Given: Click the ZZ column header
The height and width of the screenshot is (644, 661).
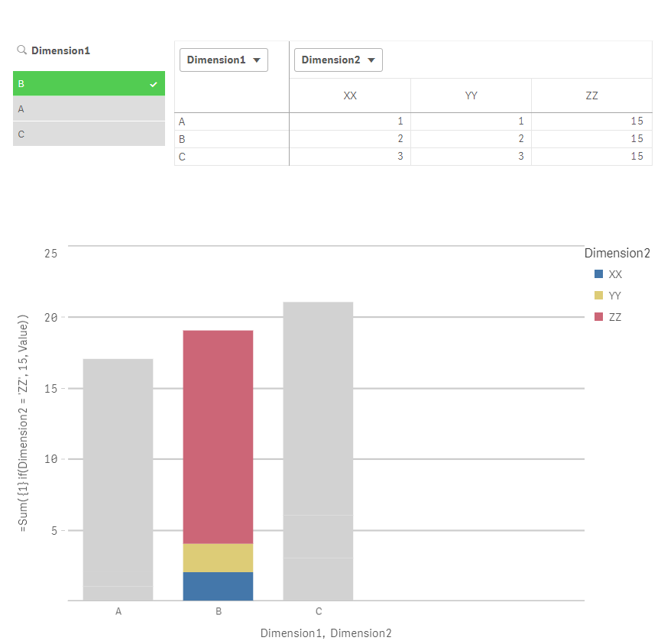Looking at the screenshot, I should (591, 95).
